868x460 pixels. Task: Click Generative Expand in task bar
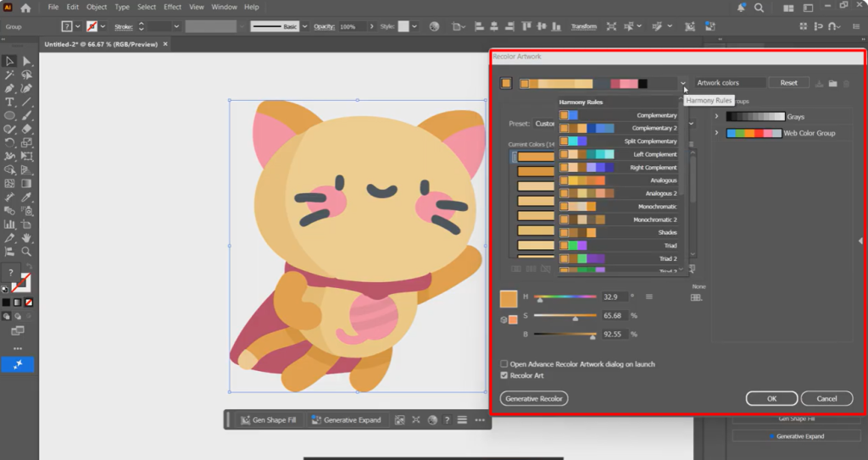pos(347,420)
